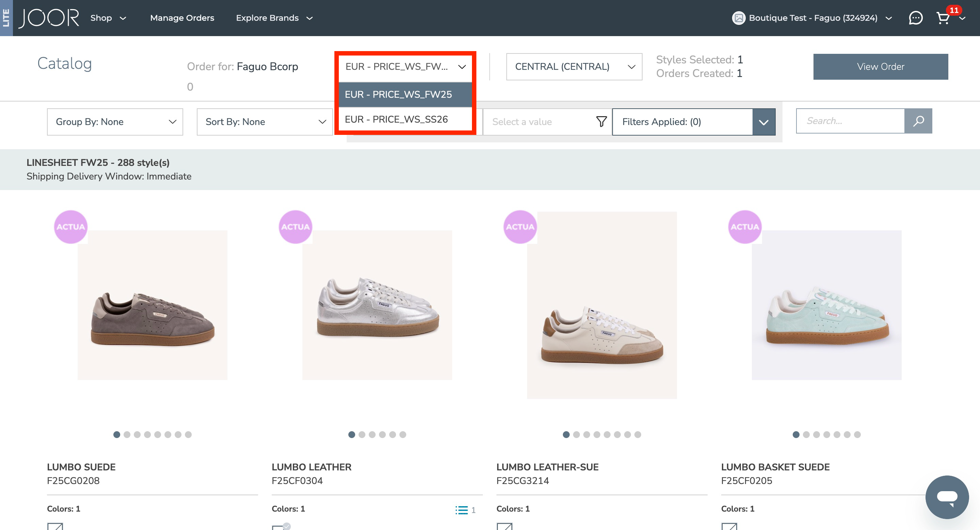This screenshot has width=980, height=530.
Task: Click the Lumbo Basket Suede mint shoe image
Action: coord(826,305)
